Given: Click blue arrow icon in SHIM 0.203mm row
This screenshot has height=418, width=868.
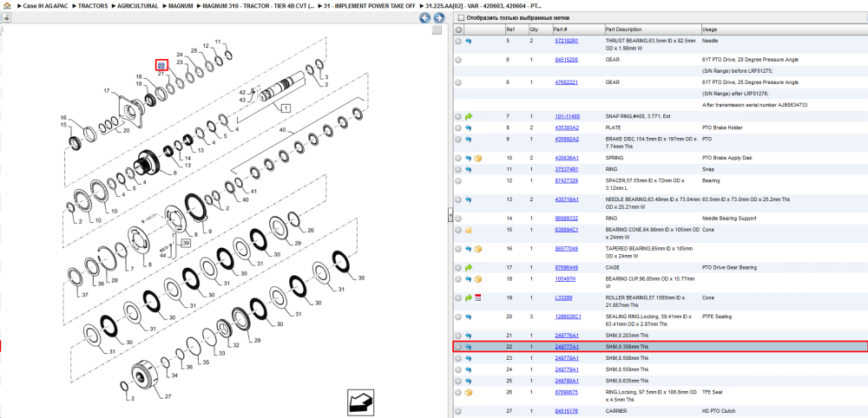Looking at the screenshot, I should [x=469, y=336].
